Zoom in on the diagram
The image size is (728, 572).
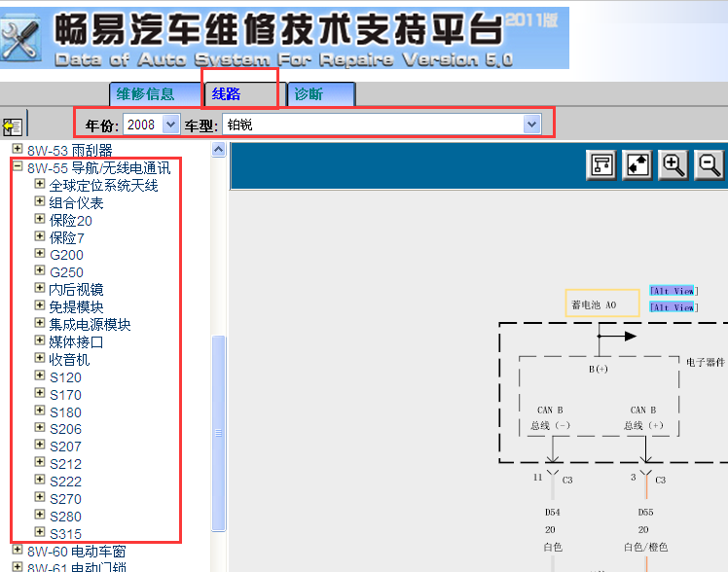click(673, 164)
